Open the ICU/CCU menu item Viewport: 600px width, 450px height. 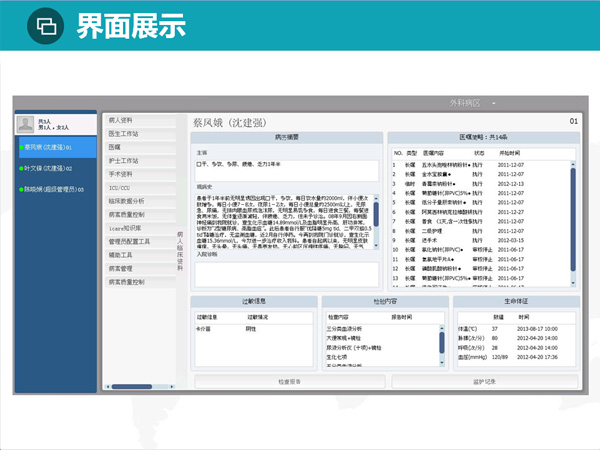pyautogui.click(x=140, y=188)
